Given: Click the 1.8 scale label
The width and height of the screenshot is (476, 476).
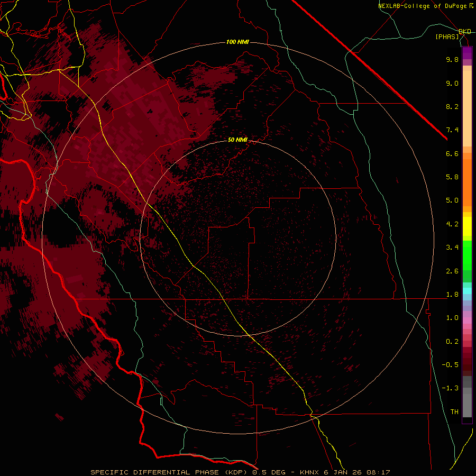Looking at the screenshot, I should (x=452, y=295).
